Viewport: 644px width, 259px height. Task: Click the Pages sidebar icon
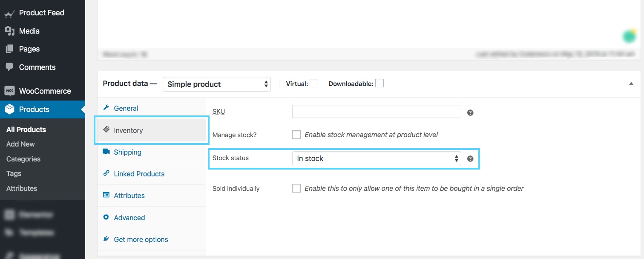click(9, 49)
